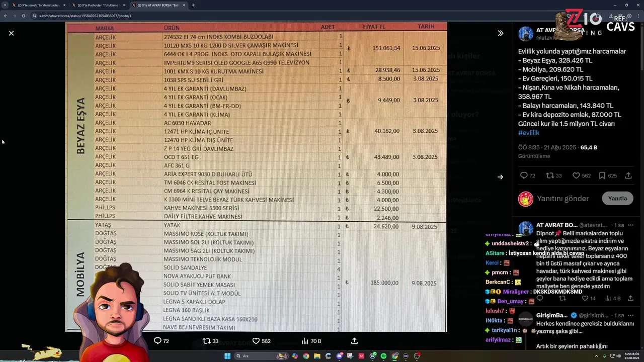Screen dimensions: 644x362
Task: Open the GirişimBank avatar
Action: [526, 319]
